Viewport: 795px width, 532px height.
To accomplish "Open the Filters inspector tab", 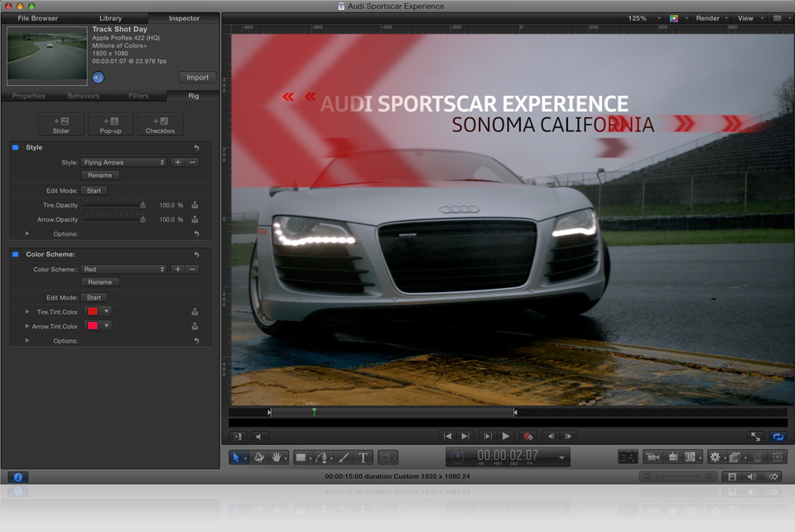I will click(x=138, y=96).
